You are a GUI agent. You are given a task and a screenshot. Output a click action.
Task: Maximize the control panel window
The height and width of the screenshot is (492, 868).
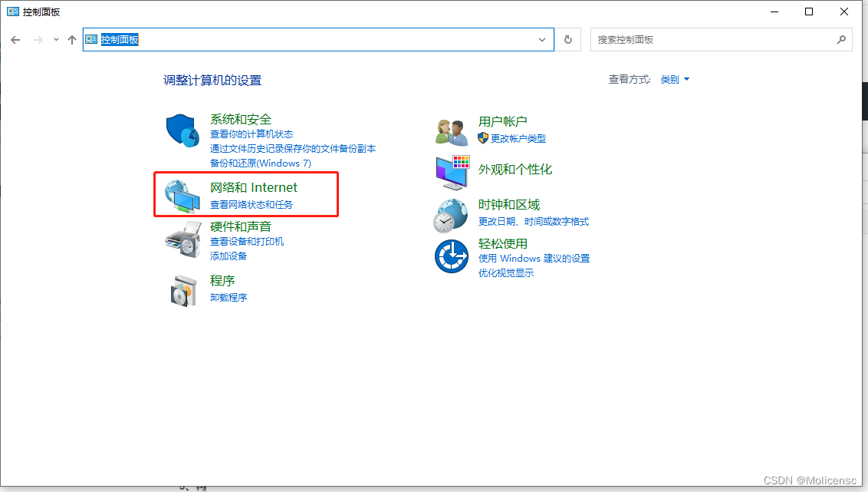pos(809,12)
